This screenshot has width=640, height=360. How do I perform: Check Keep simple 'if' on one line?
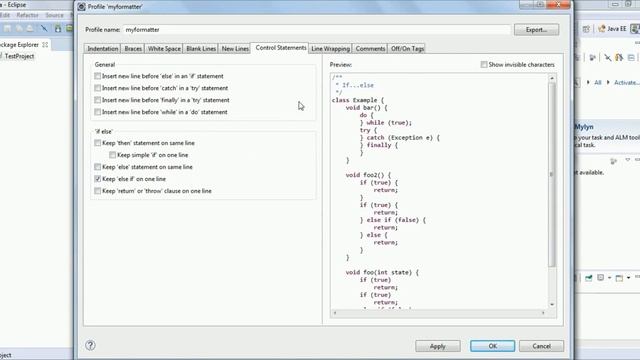coord(112,155)
